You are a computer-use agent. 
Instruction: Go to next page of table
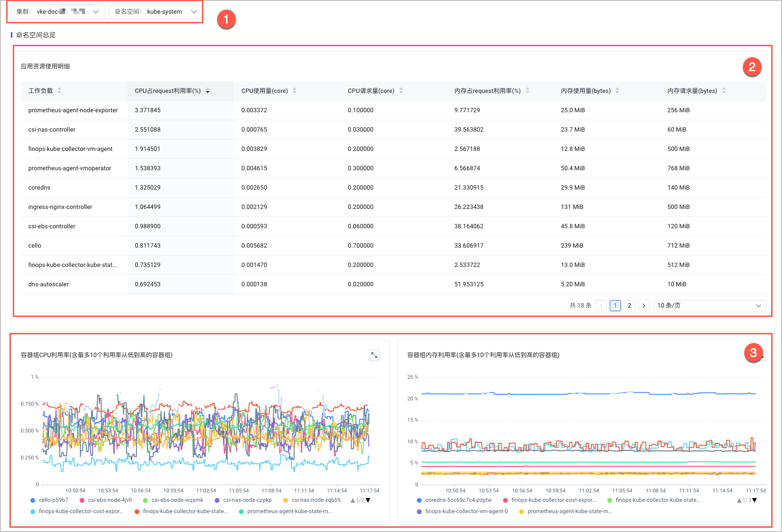tap(644, 306)
